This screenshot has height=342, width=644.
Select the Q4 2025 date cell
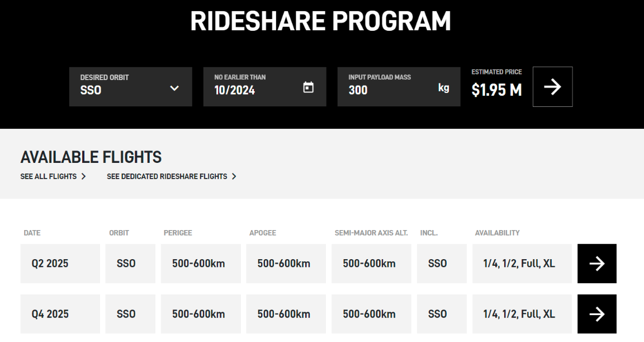[x=60, y=314]
